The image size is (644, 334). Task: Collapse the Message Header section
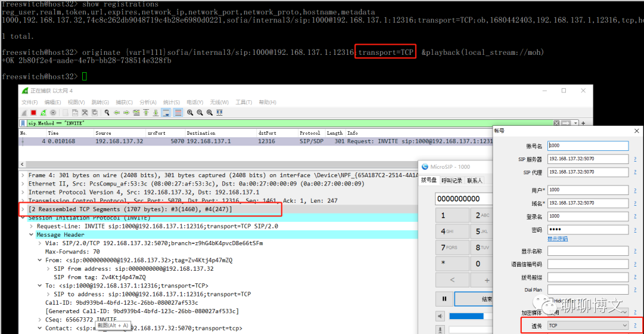click(31, 234)
